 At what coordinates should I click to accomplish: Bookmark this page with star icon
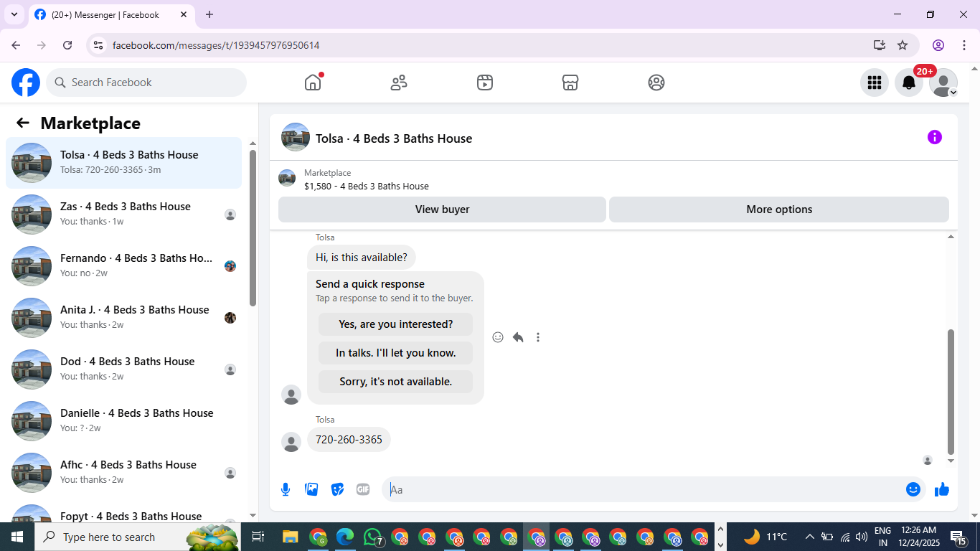click(x=903, y=45)
